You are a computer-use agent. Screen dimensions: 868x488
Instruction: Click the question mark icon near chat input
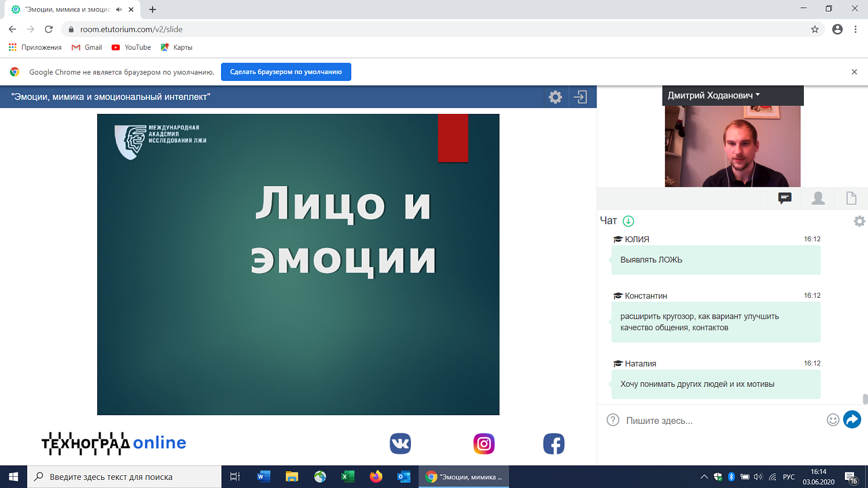coord(613,420)
